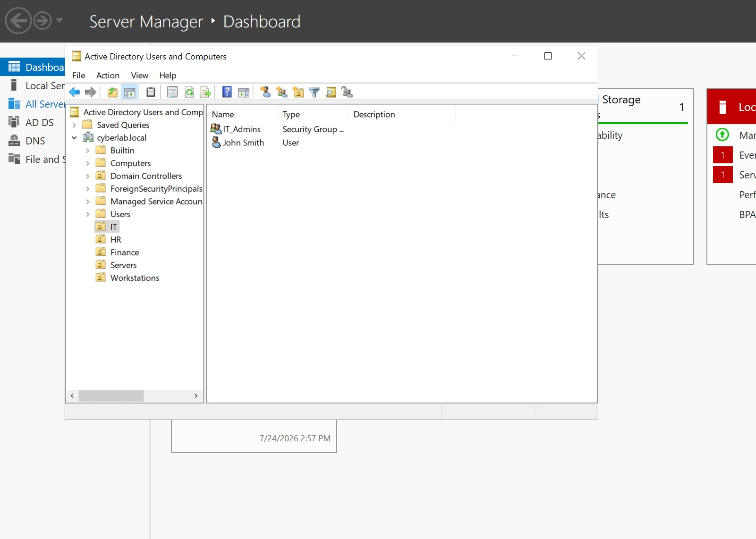Select the Builtin folder
Screen dimensions: 756x539
point(122,151)
